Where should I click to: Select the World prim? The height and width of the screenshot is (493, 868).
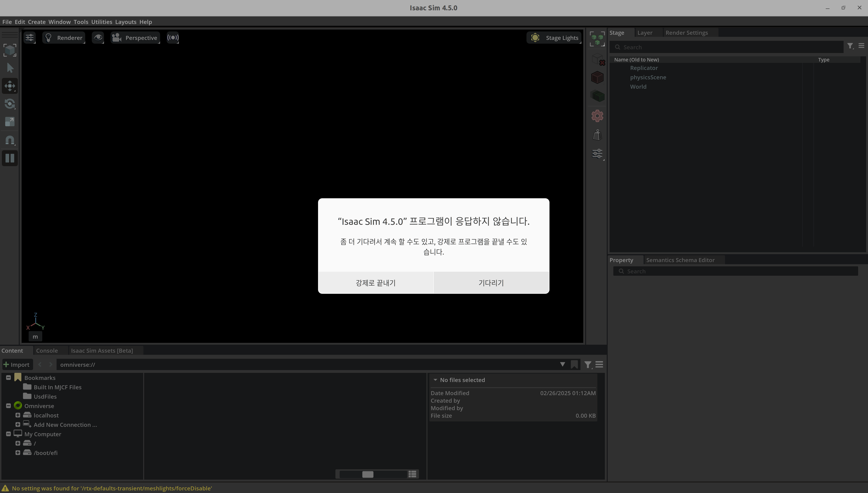click(x=638, y=87)
